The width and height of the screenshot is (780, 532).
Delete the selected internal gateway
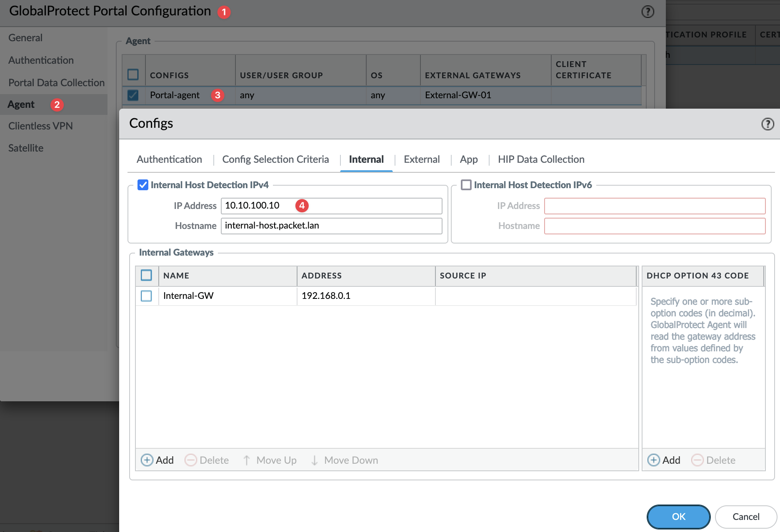207,460
